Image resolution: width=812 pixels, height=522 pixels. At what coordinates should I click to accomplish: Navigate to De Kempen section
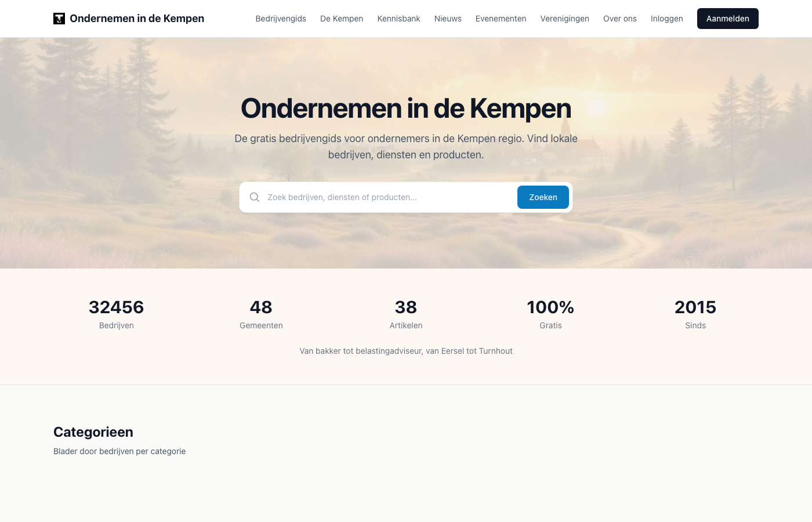tap(342, 19)
